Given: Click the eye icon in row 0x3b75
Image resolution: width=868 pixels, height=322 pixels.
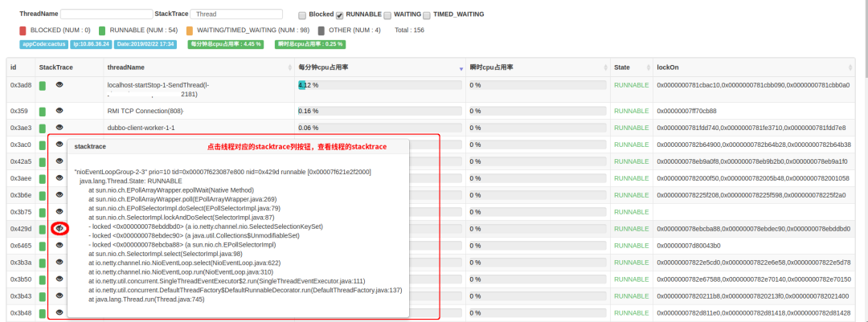Looking at the screenshot, I should [x=59, y=211].
